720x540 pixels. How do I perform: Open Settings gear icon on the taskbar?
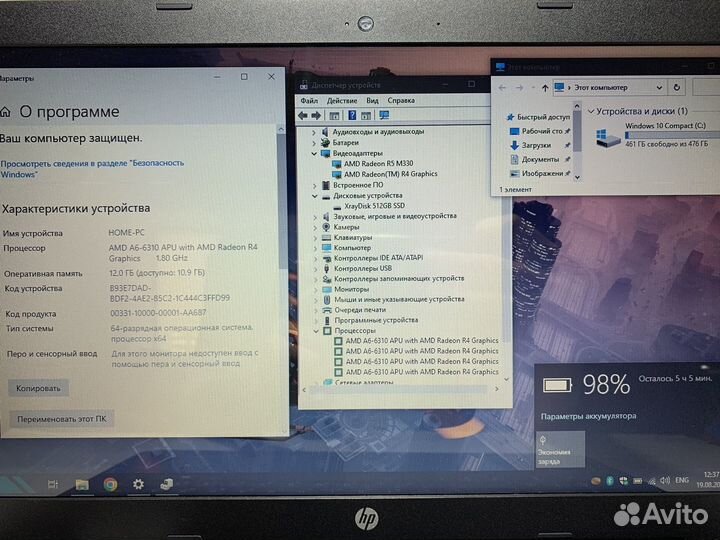(x=138, y=484)
